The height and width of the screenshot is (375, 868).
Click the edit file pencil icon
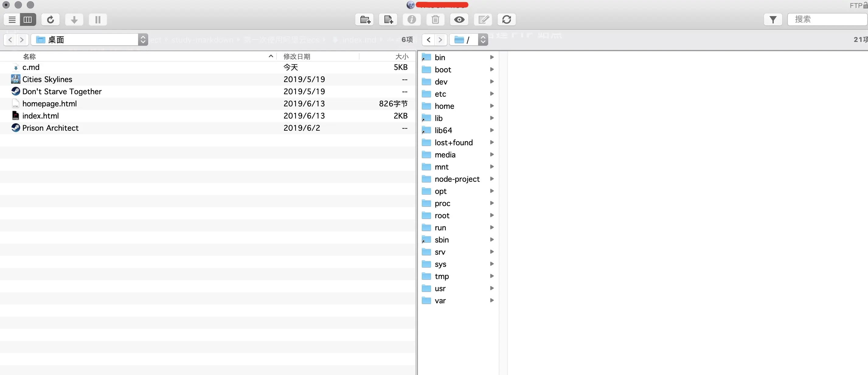click(x=483, y=19)
